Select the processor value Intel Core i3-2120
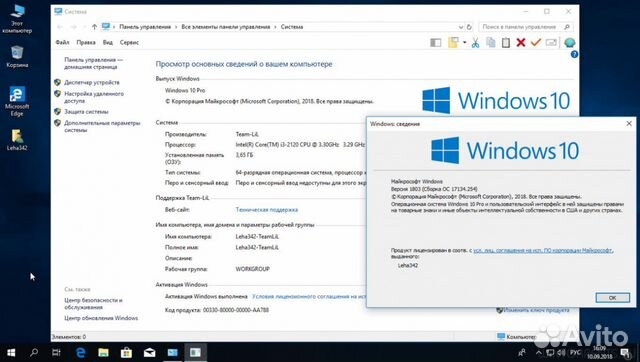This screenshot has width=640, height=362. click(x=300, y=144)
